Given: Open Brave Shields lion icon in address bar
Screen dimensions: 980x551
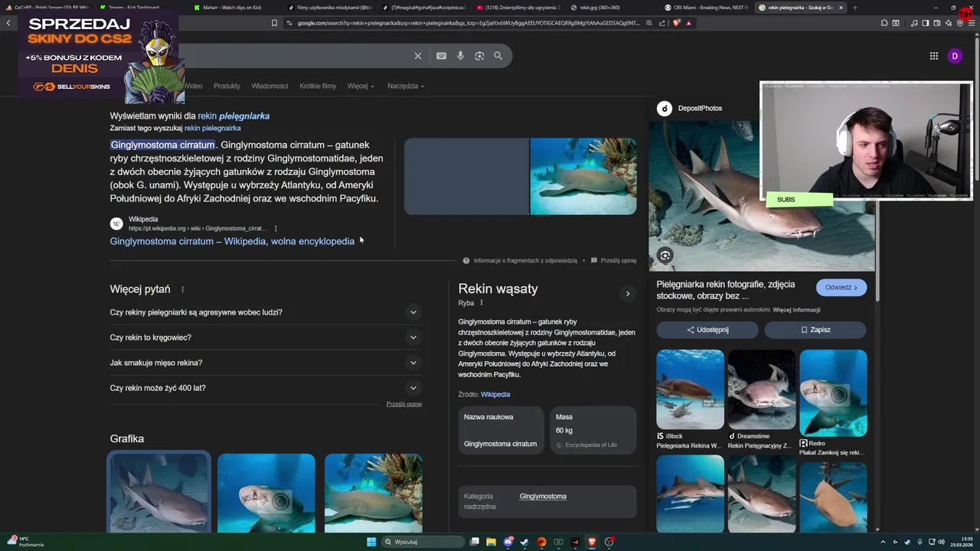Looking at the screenshot, I should coord(677,23).
